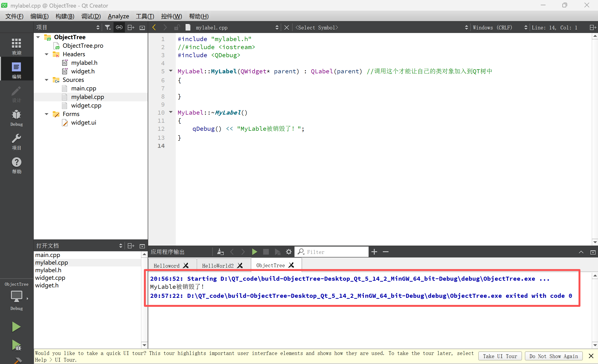Click the Take UI Tour button
Viewport: 598px width, 364px height.
pos(500,356)
